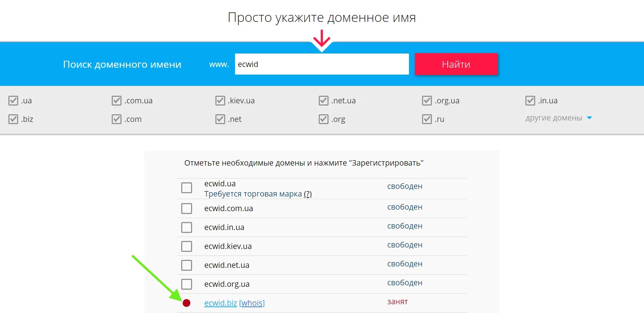This screenshot has height=313, width=644.
Task: Toggle the .org domain filter checkbox
Action: point(323,119)
